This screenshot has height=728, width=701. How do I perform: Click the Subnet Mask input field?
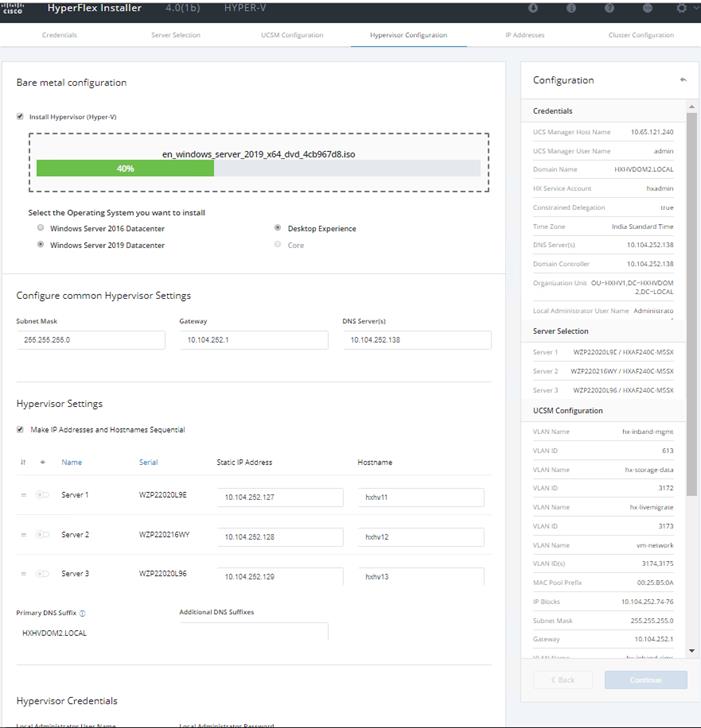pos(91,340)
